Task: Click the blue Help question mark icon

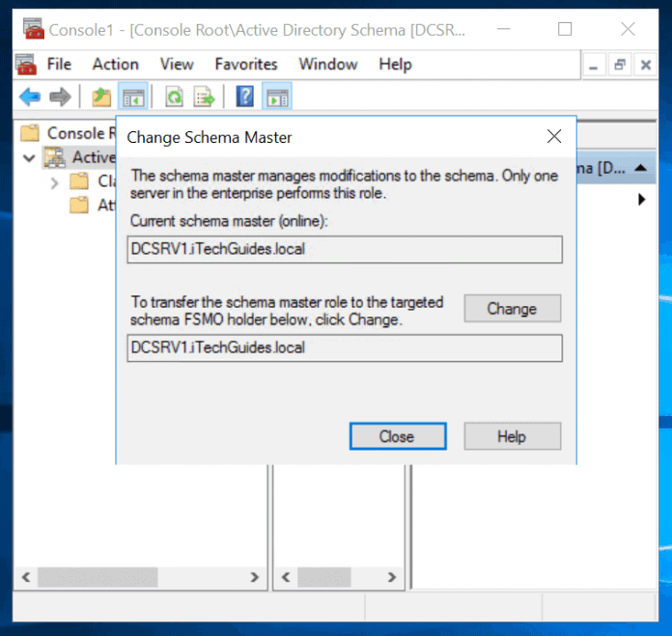Action: pyautogui.click(x=245, y=97)
